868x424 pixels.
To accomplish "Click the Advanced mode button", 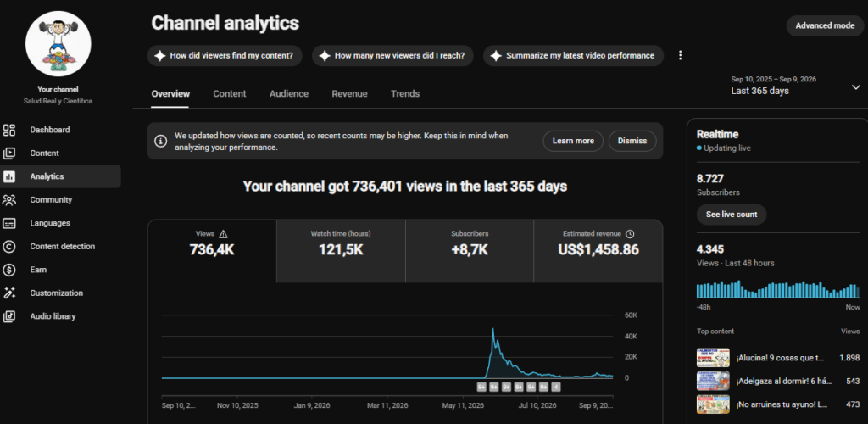I will pos(825,25).
